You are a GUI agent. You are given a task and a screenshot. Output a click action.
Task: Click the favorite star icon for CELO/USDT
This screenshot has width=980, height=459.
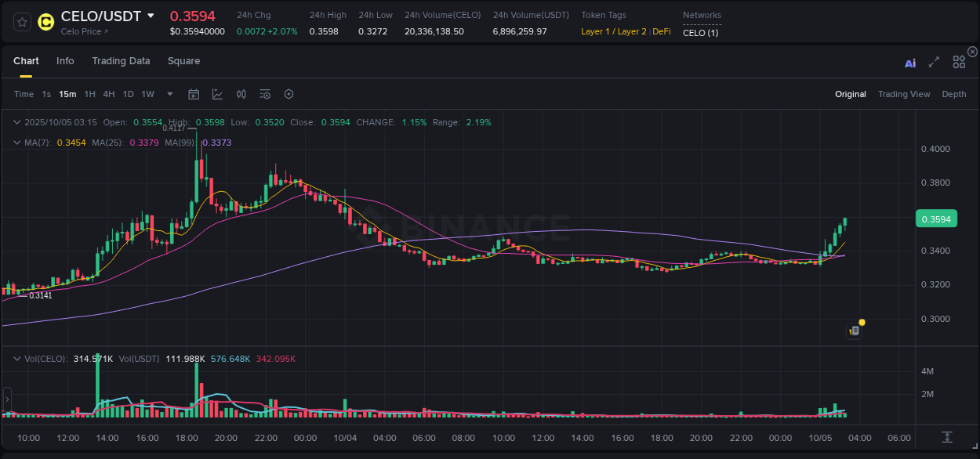click(x=21, y=22)
